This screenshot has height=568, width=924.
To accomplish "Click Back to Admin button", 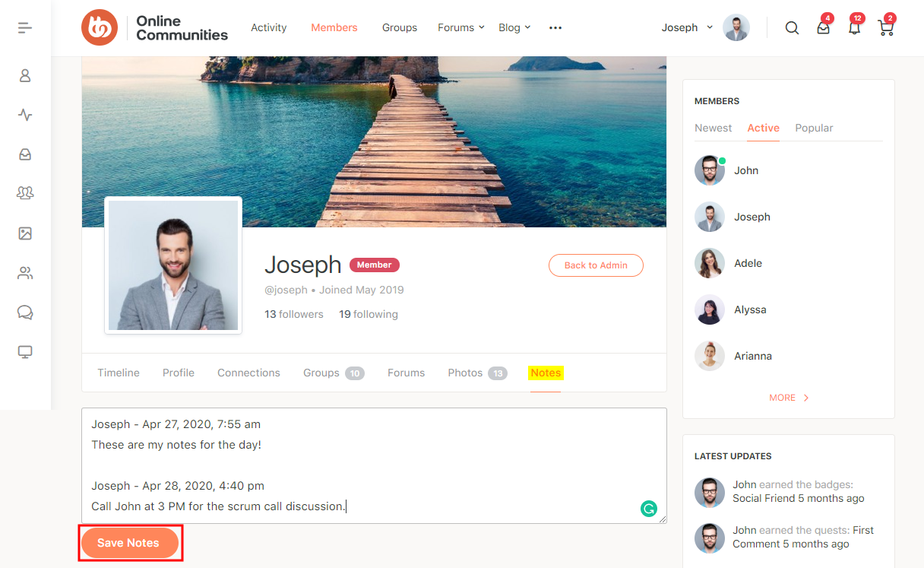I will click(596, 265).
